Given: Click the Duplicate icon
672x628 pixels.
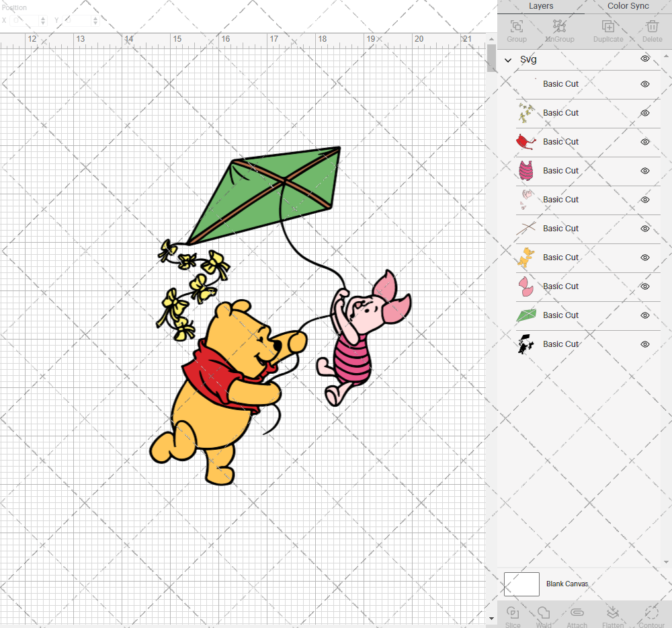Looking at the screenshot, I should (607, 27).
